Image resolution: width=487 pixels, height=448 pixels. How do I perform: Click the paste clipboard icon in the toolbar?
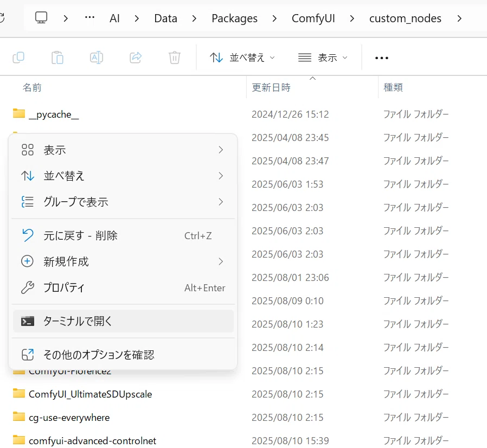(x=57, y=57)
